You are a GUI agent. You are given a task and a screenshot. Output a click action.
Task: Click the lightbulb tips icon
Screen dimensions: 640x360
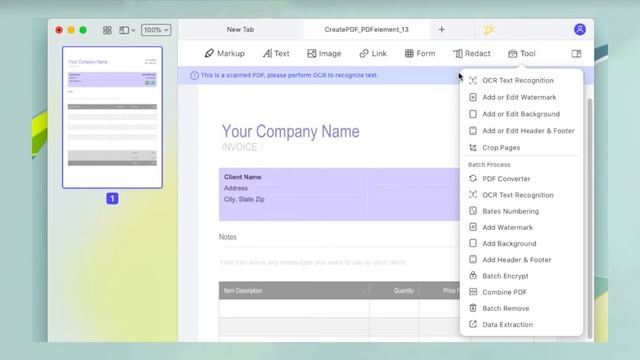[489, 29]
